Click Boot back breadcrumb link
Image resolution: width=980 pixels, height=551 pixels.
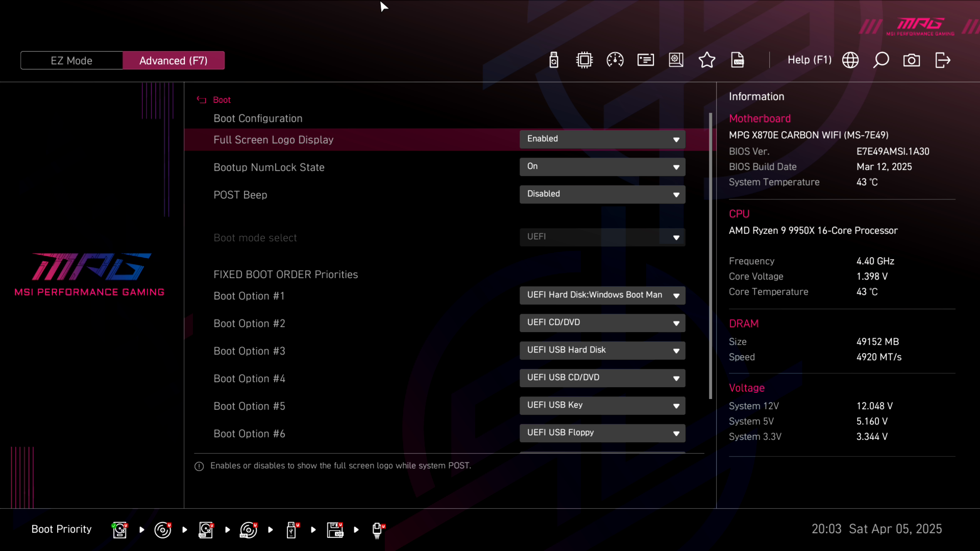pyautogui.click(x=221, y=100)
